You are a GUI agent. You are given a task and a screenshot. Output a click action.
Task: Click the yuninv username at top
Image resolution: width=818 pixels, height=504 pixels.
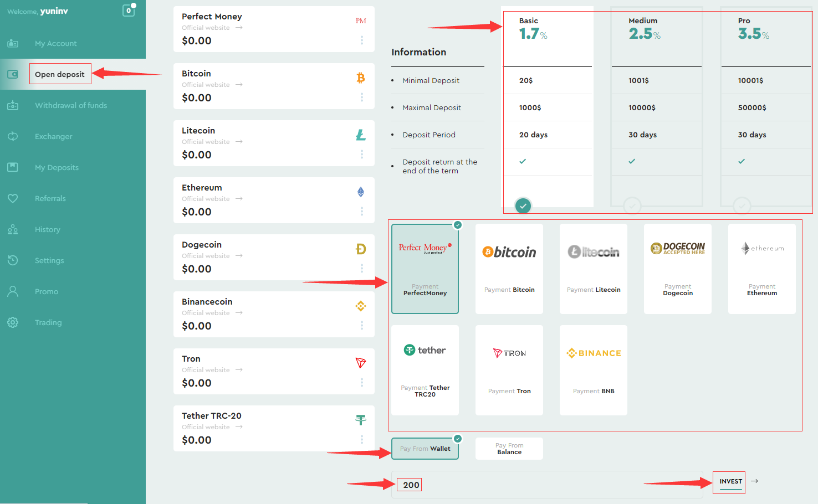tap(54, 11)
